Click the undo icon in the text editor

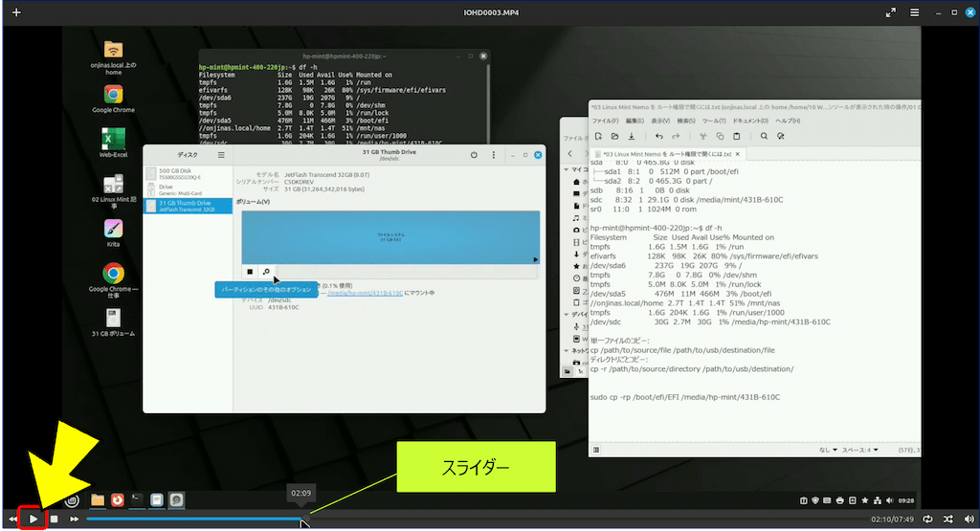[659, 136]
